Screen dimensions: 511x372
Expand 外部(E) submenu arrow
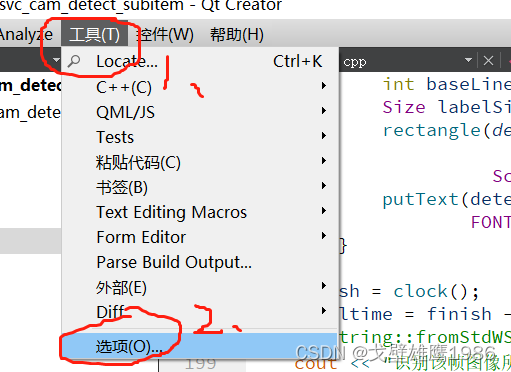coord(324,286)
